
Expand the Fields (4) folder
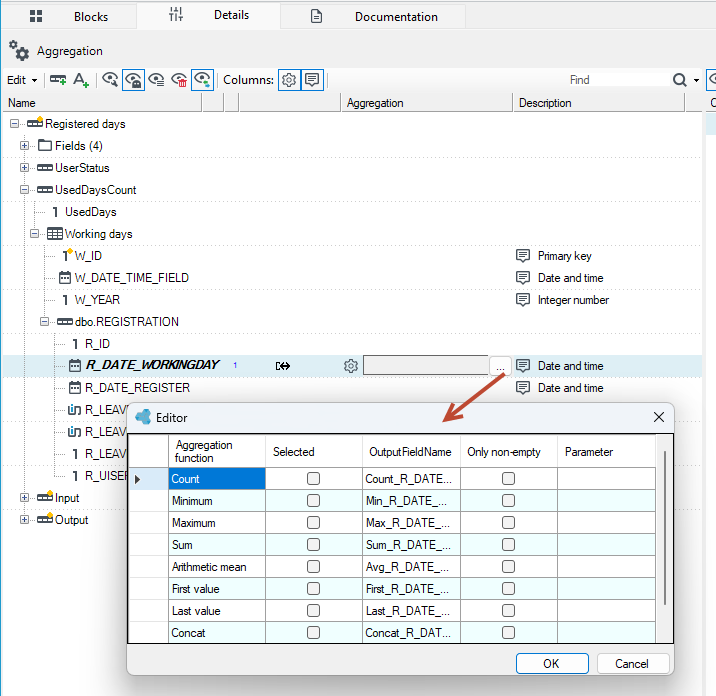[x=25, y=146]
